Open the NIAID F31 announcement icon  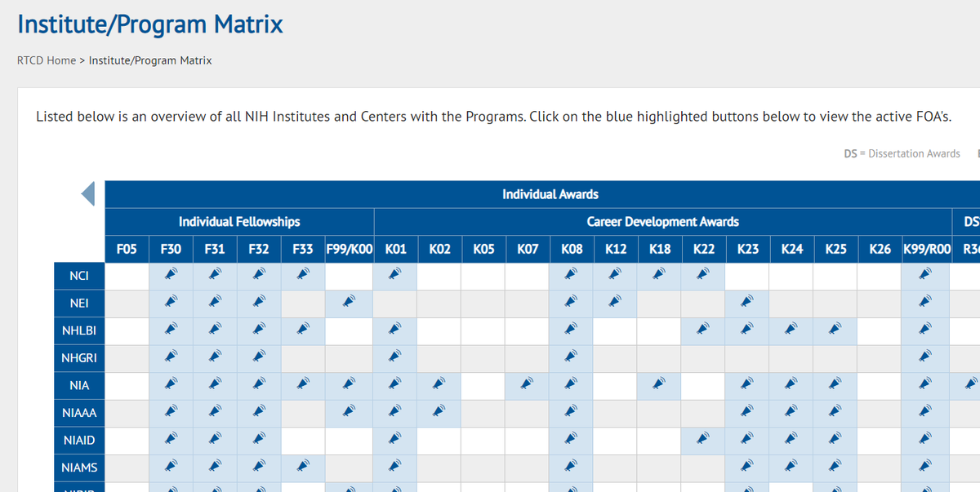[x=214, y=440]
